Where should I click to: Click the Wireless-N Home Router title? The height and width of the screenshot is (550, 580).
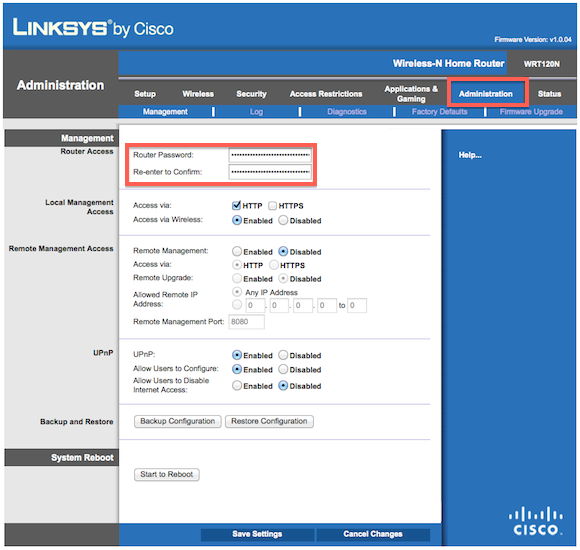tap(448, 63)
